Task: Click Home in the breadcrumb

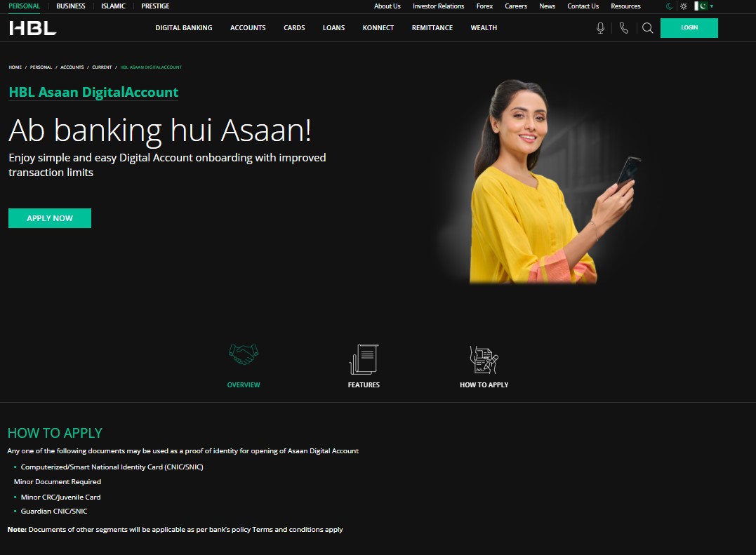Action: point(15,67)
